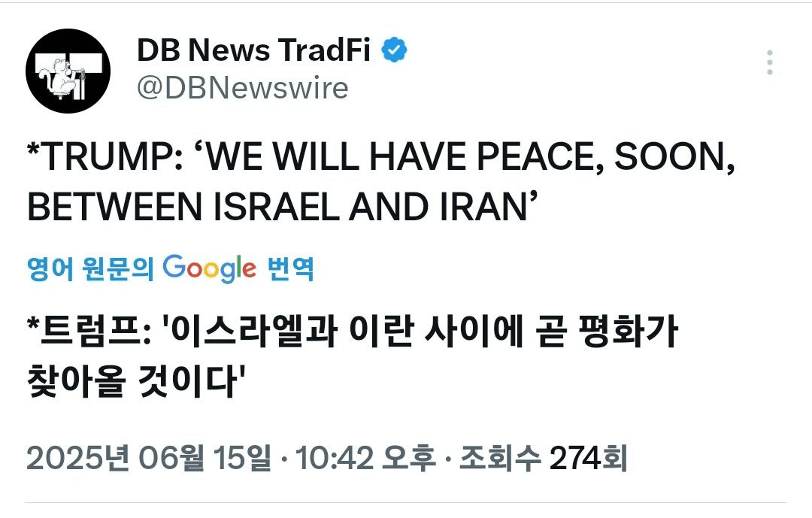The width and height of the screenshot is (812, 518).
Task: Click the '찾아올 것이다' translated line
Action: click(136, 382)
